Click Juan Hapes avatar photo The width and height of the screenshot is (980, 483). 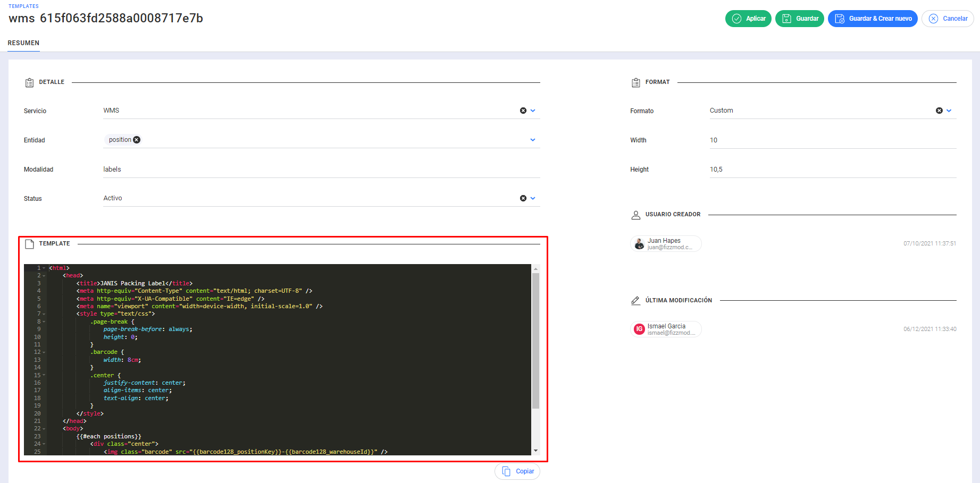tap(639, 244)
